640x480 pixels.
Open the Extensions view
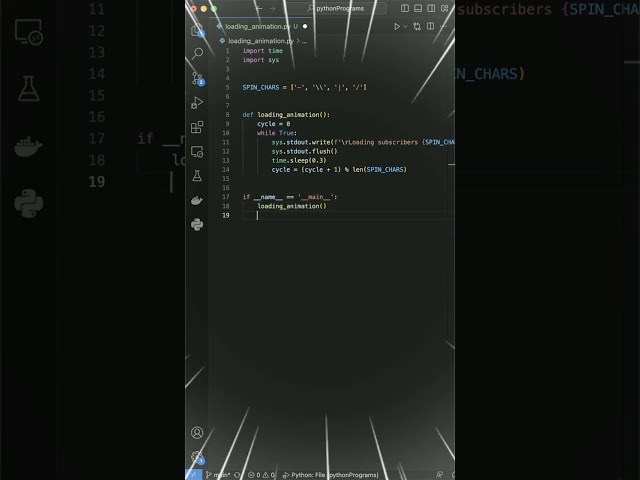(197, 127)
